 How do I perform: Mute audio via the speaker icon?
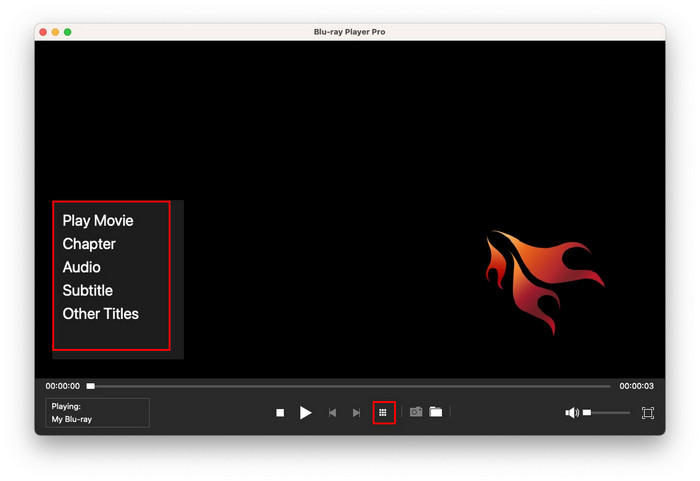point(571,413)
